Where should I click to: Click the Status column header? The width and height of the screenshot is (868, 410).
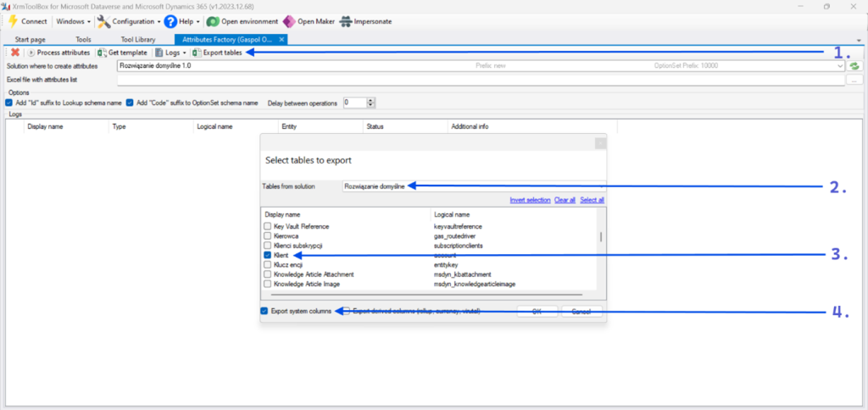pyautogui.click(x=375, y=127)
